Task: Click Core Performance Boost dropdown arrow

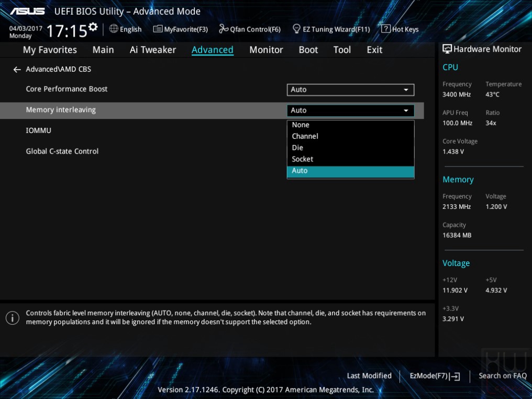Action: [x=406, y=90]
